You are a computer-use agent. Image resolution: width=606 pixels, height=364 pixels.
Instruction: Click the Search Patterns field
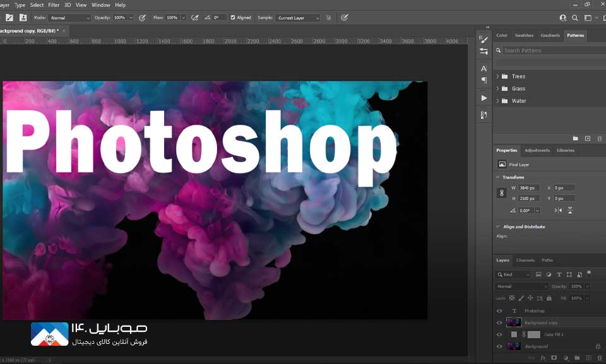click(x=553, y=50)
